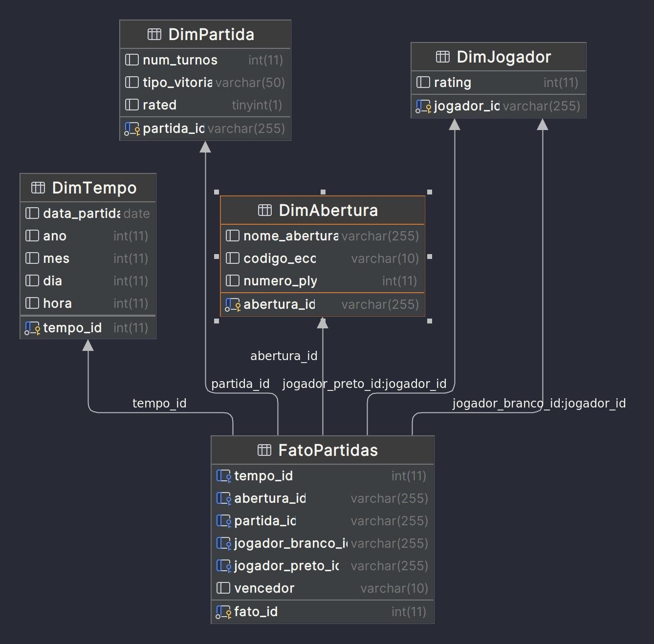Click the abertura_id relationship edge label
Image resolution: width=654 pixels, height=644 pixels.
point(283,356)
